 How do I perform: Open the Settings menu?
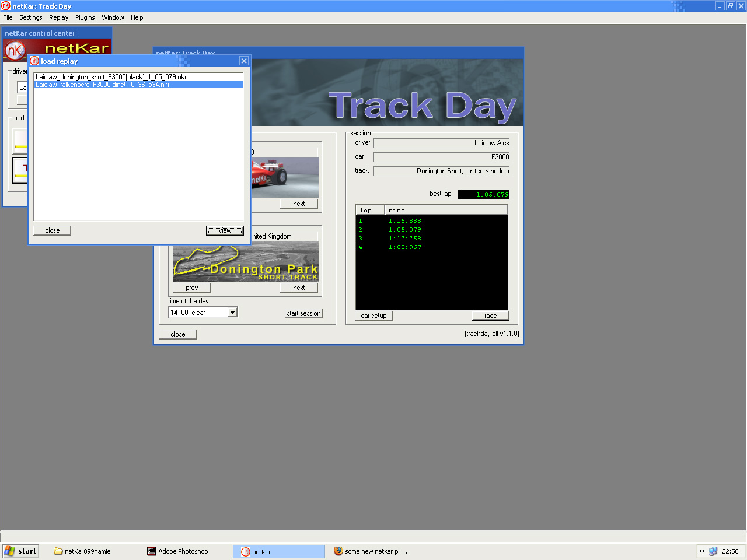(31, 17)
